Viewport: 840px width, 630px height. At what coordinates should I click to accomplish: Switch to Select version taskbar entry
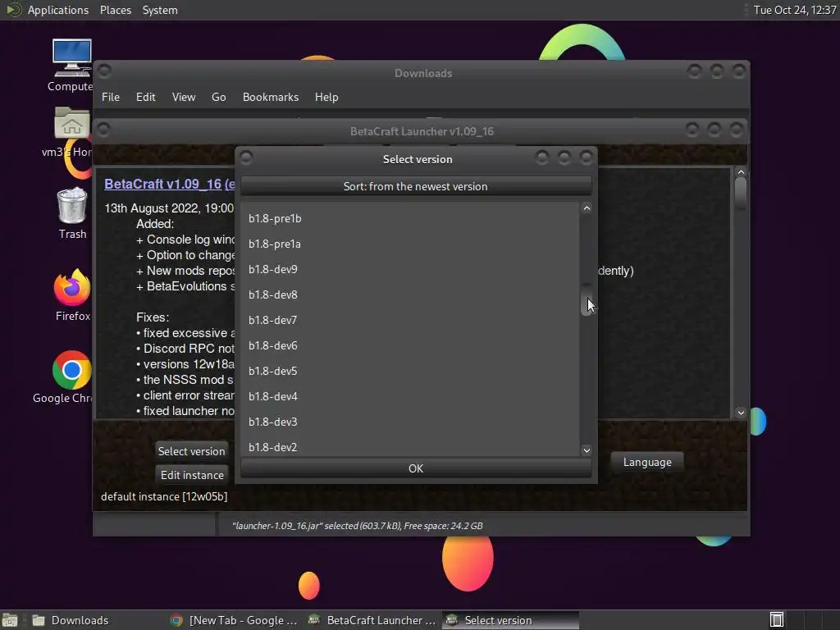[x=510, y=620]
